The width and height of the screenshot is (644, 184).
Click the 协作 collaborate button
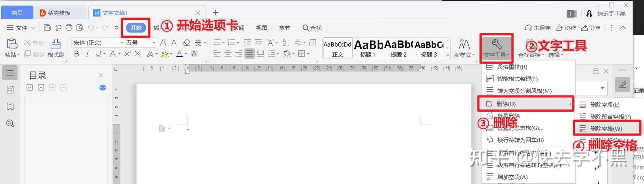coord(566,28)
